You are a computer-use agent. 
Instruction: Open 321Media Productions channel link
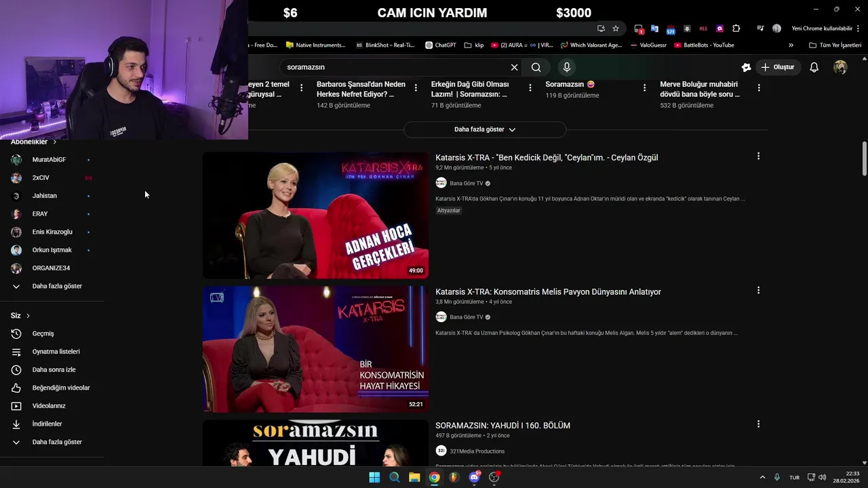pos(477,451)
